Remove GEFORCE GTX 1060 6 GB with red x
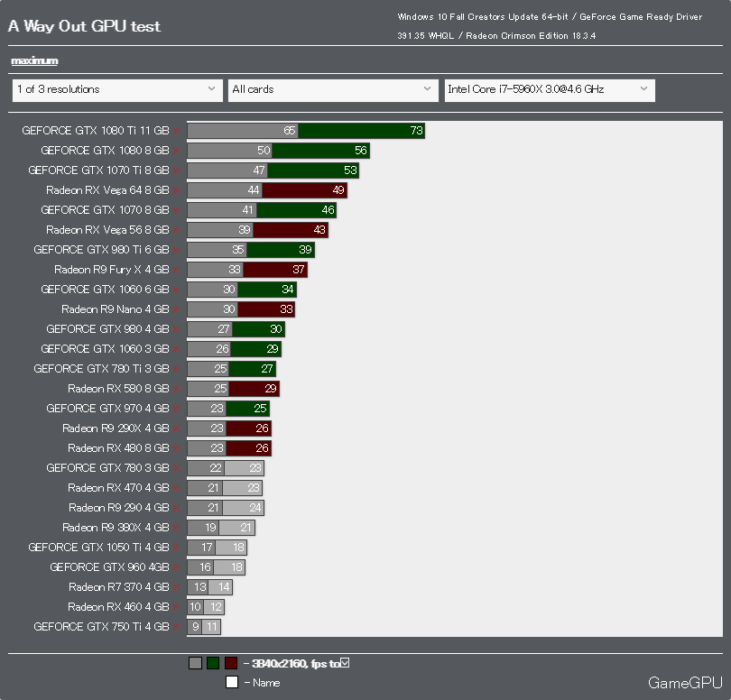The height and width of the screenshot is (700, 731). tap(176, 290)
